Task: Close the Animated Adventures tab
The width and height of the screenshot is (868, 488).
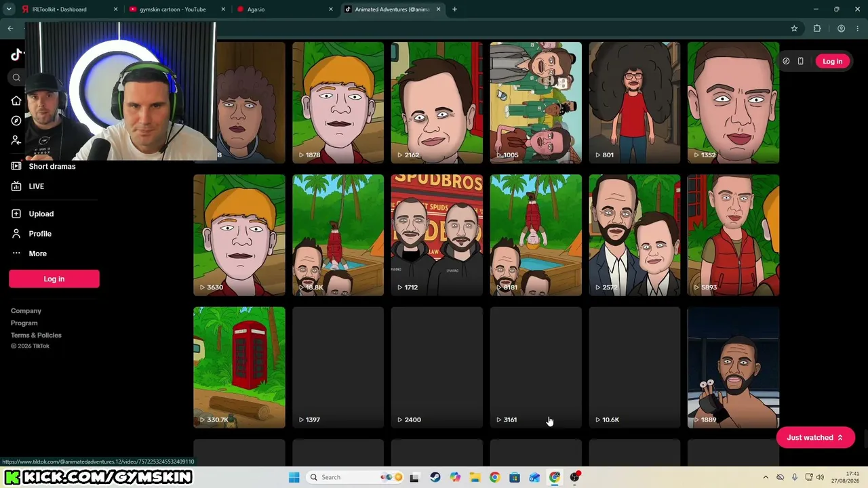Action: coord(438,9)
